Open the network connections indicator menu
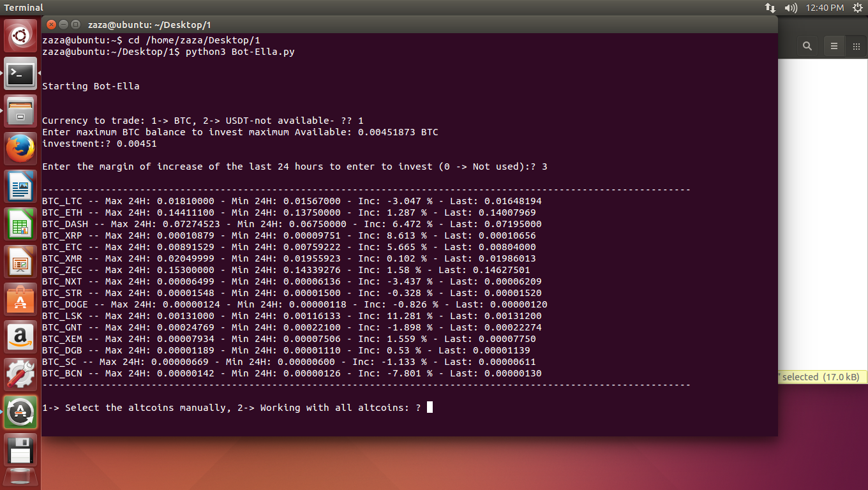 click(x=770, y=8)
